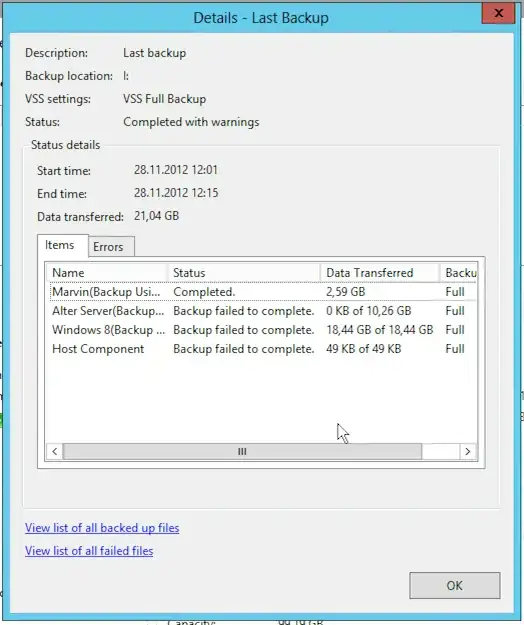Click the Full cell in Marvin row
Image resolution: width=524 pixels, height=625 pixels.
pyautogui.click(x=455, y=292)
